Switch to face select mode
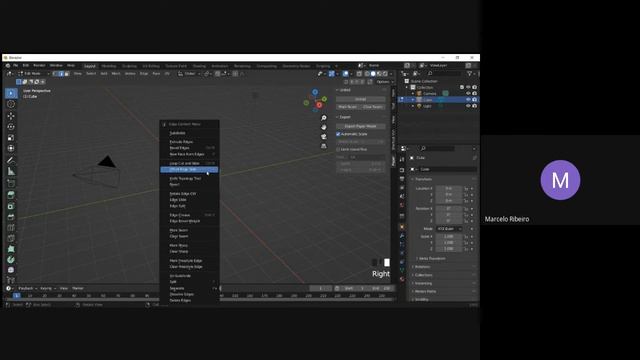Screen dimensions: 640x360 click(67, 74)
